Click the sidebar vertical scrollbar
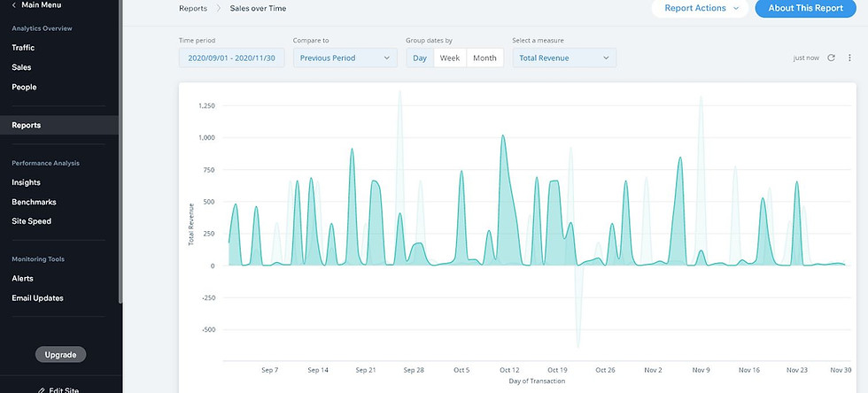This screenshot has height=393, width=868. pos(120,151)
